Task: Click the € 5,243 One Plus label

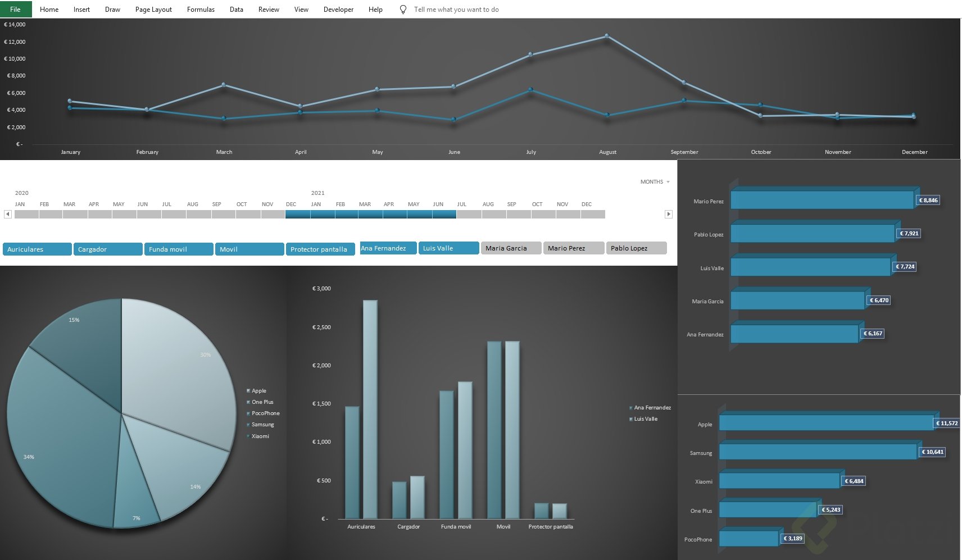Action: pos(831,509)
